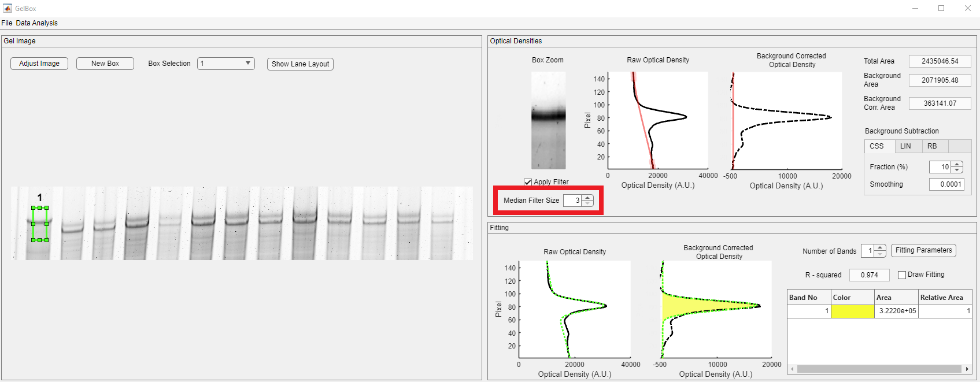
Task: Click the Background Corr. Area value field
Action: coord(940,103)
